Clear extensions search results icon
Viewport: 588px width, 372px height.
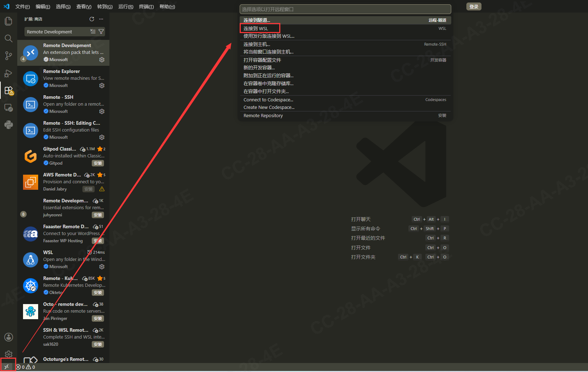(93, 32)
